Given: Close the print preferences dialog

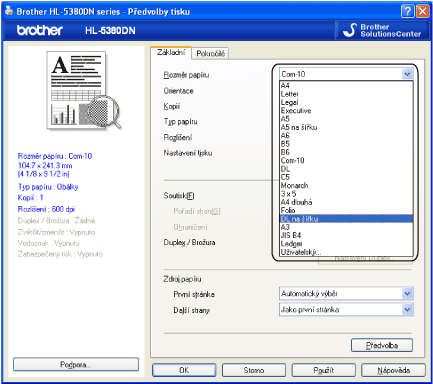Looking at the screenshot, I should [x=422, y=11].
